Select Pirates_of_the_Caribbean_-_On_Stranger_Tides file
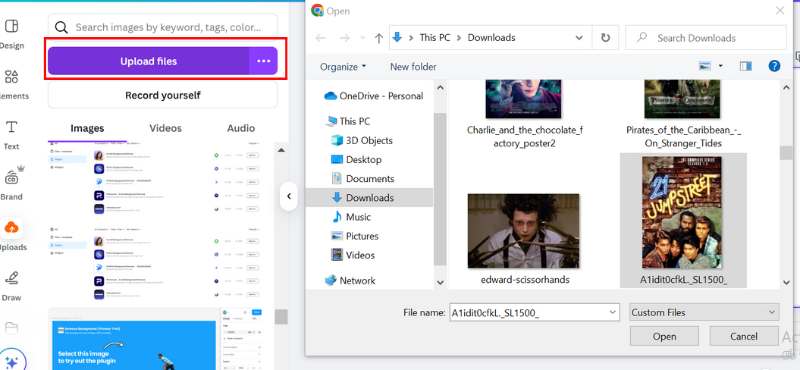This screenshot has height=370, width=800. point(683,113)
